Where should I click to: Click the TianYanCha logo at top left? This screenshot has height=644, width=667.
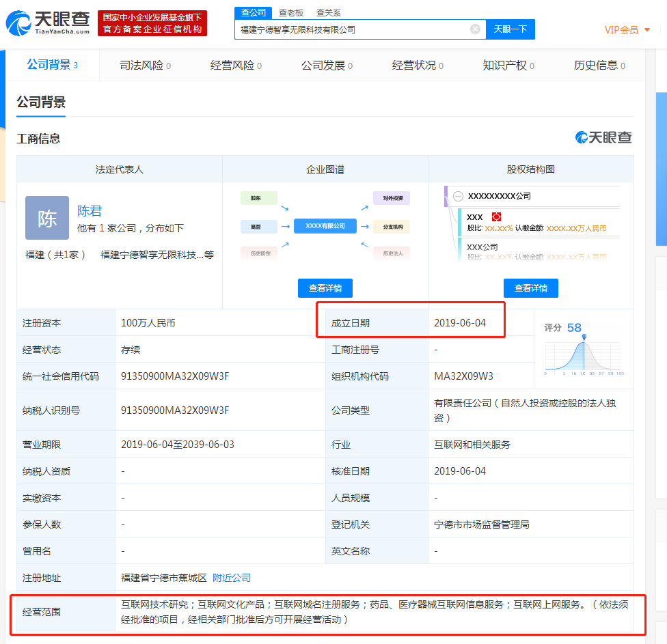(48, 23)
